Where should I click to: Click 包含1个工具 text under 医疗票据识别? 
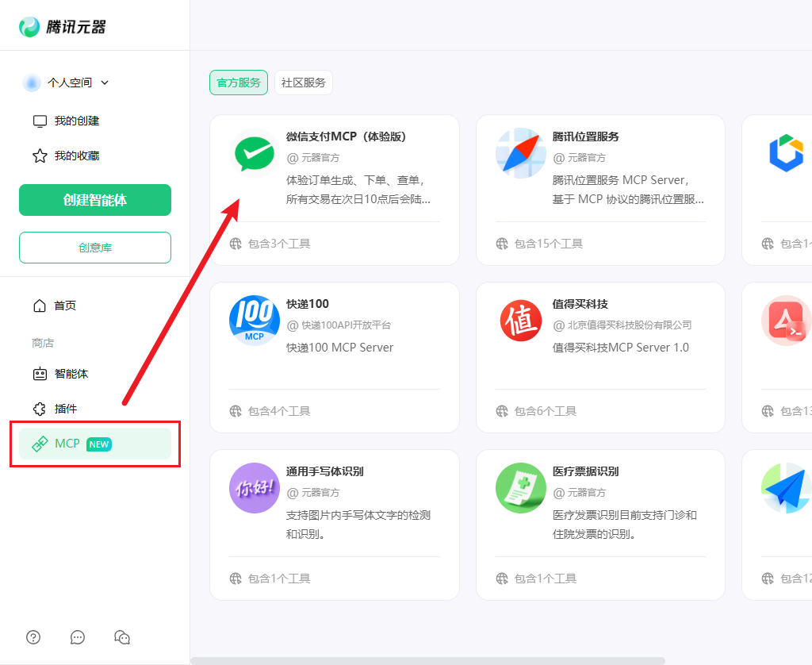[x=546, y=579]
